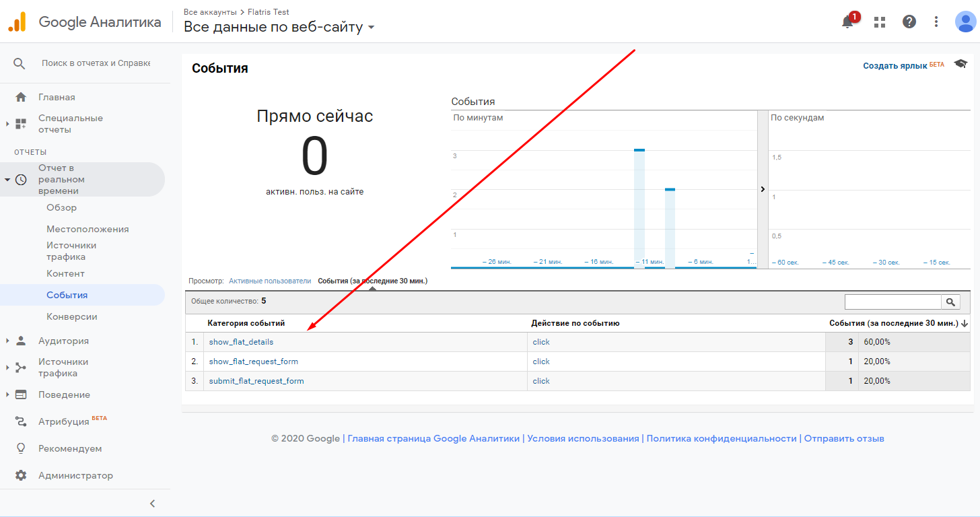Screen dimensions: 980x517
Task: Open Рекомендуем section
Action: 70,448
